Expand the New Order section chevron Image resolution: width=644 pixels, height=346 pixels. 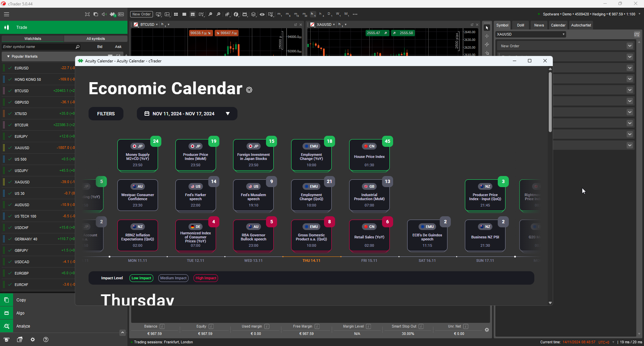tap(630, 46)
